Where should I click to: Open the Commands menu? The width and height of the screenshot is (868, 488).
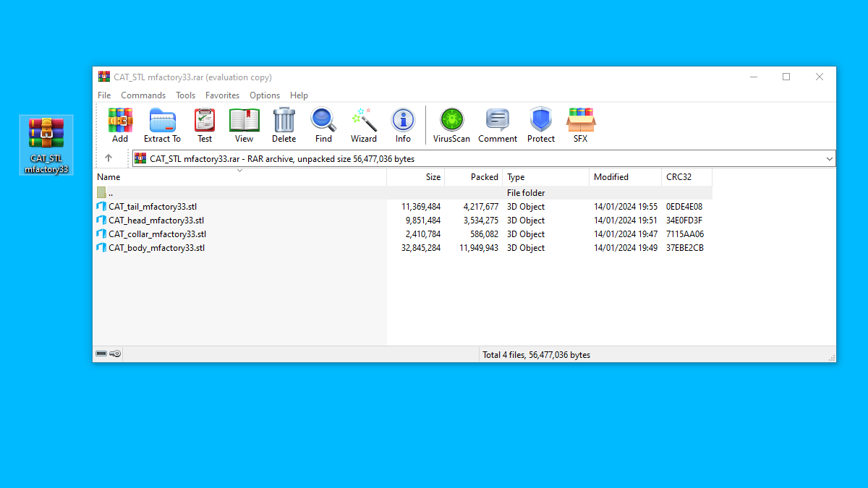[143, 95]
